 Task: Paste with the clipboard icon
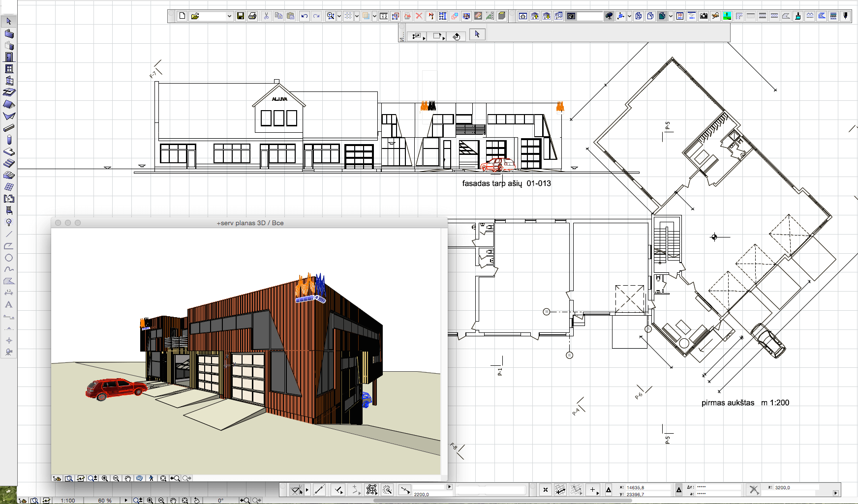(290, 16)
